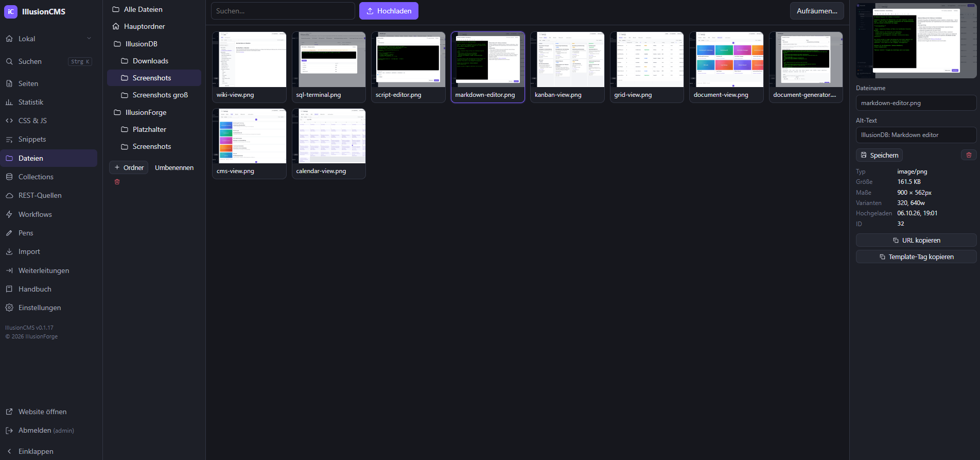Open the Handbuch book icon
Screen dimensions: 980x460
point(9,289)
